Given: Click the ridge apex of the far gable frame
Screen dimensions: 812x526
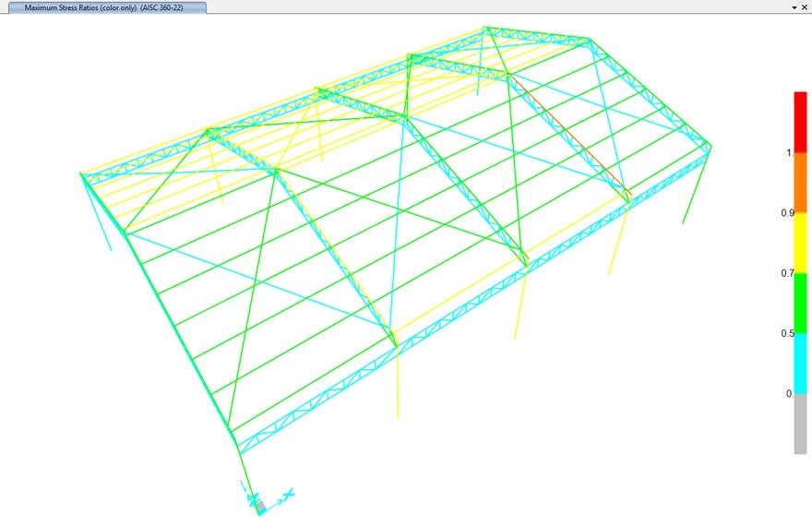Looking at the screenshot, I should [485, 30].
